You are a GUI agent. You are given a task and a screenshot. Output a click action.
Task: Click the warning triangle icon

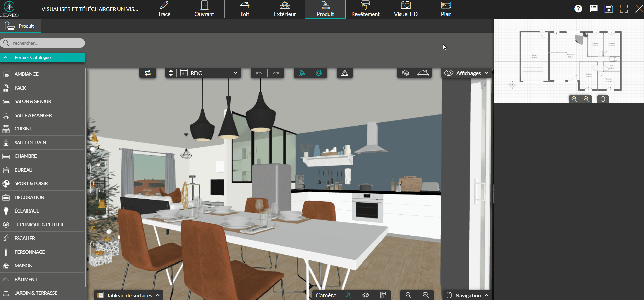345,73
